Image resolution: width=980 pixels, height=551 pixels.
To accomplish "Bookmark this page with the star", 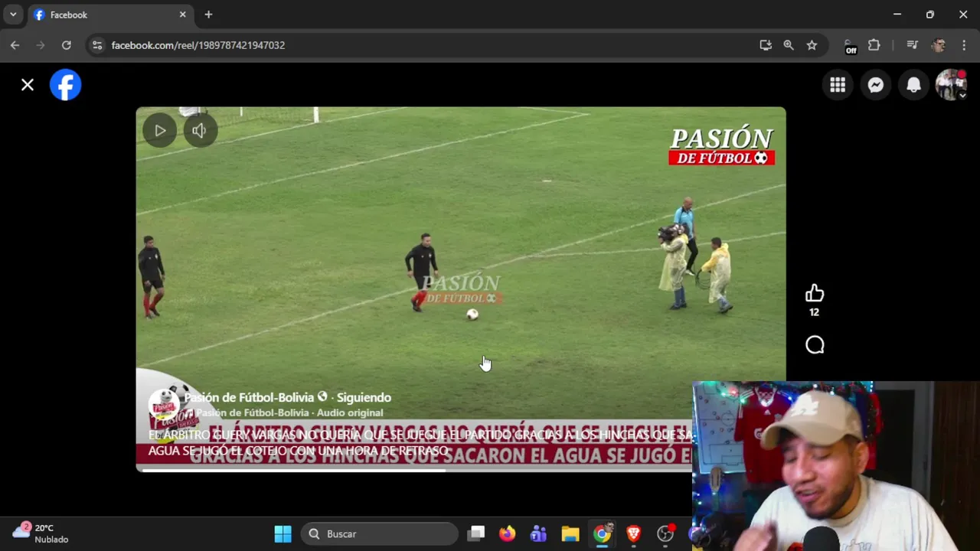I will tap(812, 45).
